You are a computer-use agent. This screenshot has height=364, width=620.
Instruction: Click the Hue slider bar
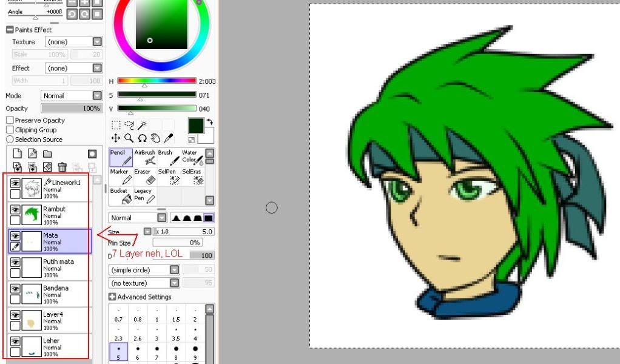pos(157,81)
